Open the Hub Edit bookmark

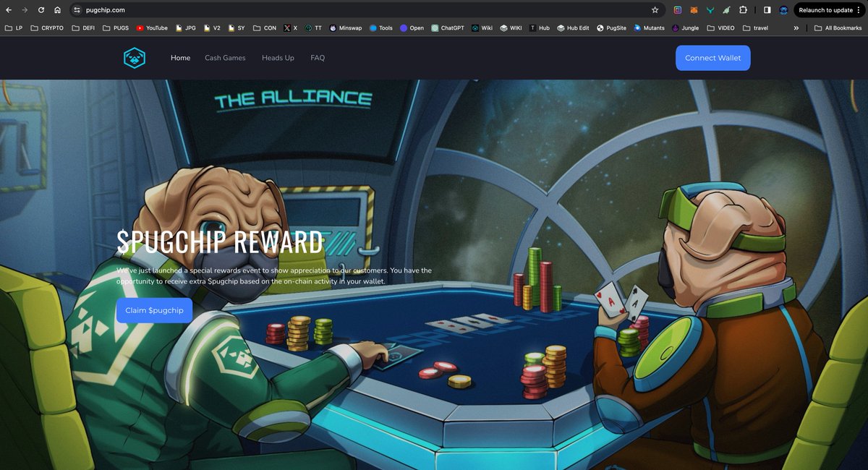[x=573, y=28]
